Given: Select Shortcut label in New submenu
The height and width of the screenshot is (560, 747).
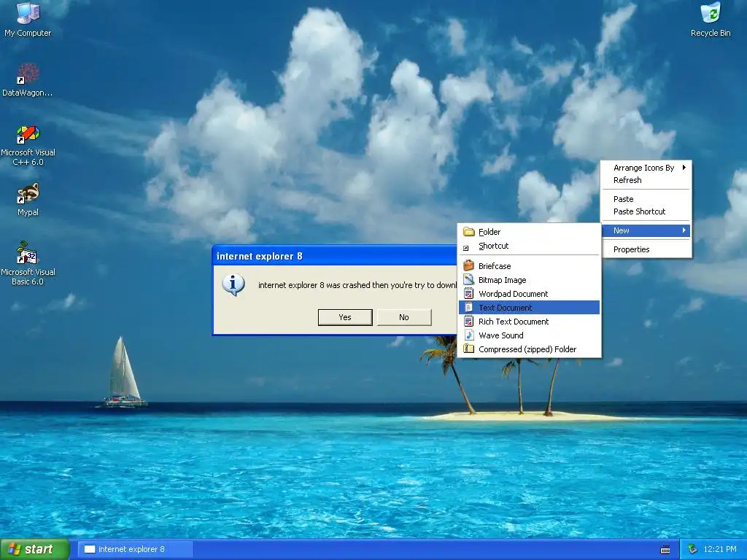Looking at the screenshot, I should click(x=494, y=246).
